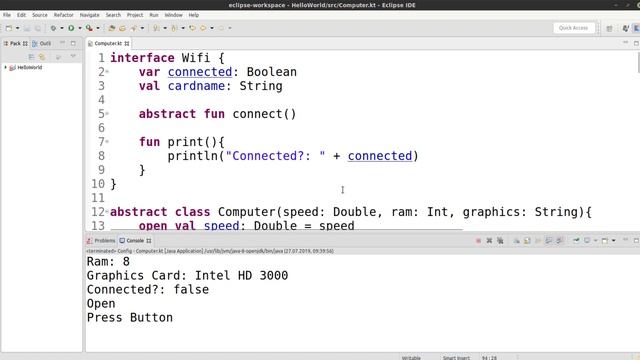Click the Quick Access search field

[573, 28]
